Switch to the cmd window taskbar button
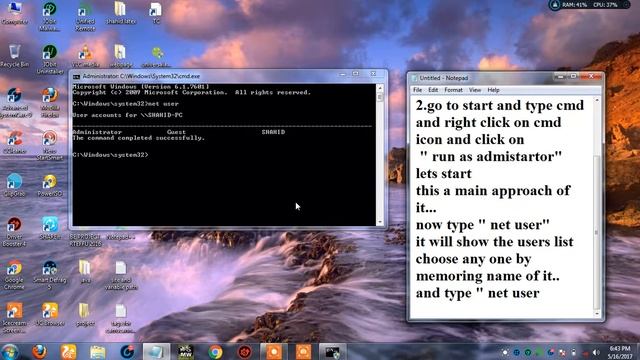Screen dimensions: 640x360 pos(332,351)
